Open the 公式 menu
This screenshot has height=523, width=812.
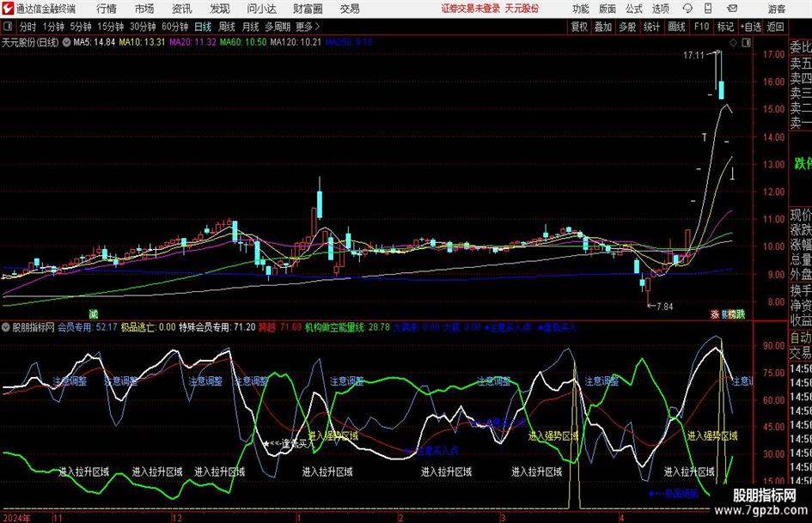[634, 9]
